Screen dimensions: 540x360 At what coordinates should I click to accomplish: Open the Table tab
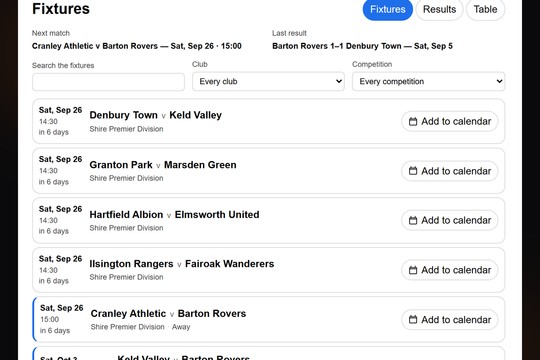[x=485, y=9]
